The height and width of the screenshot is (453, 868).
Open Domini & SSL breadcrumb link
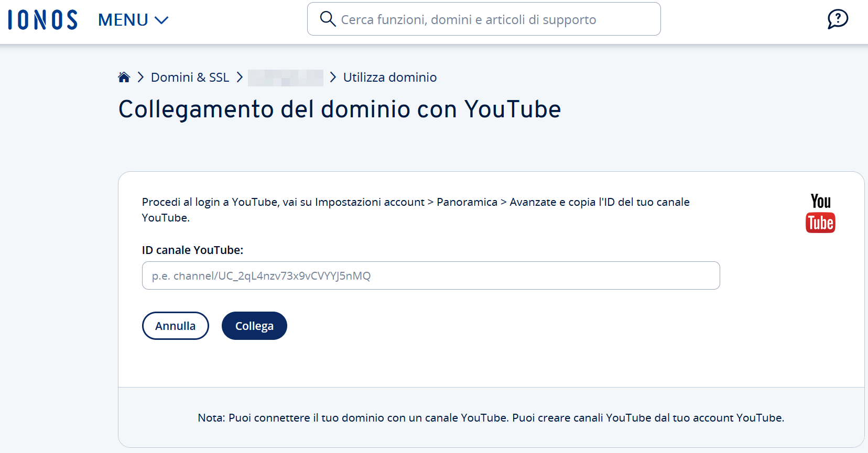pyautogui.click(x=190, y=78)
